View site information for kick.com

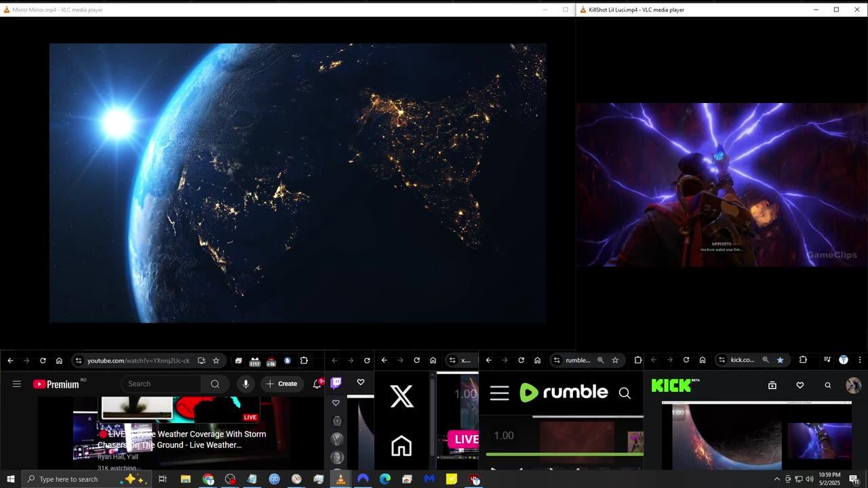pos(722,361)
